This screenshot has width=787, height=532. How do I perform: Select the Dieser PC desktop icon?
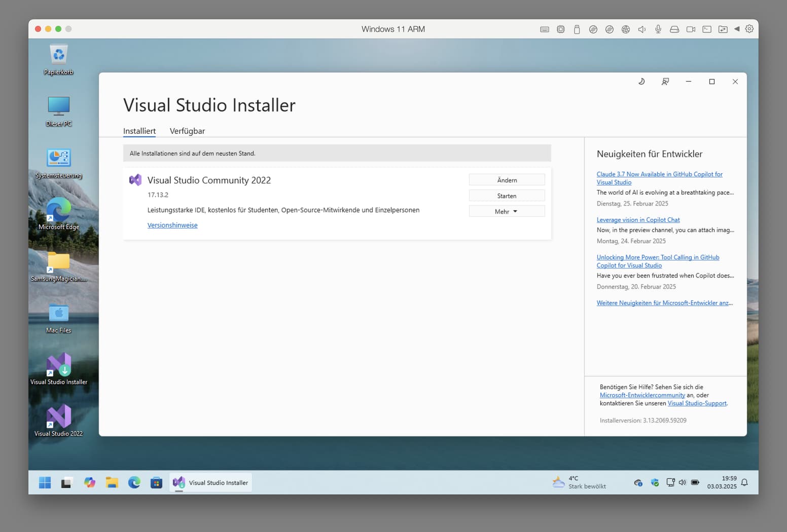[59, 111]
